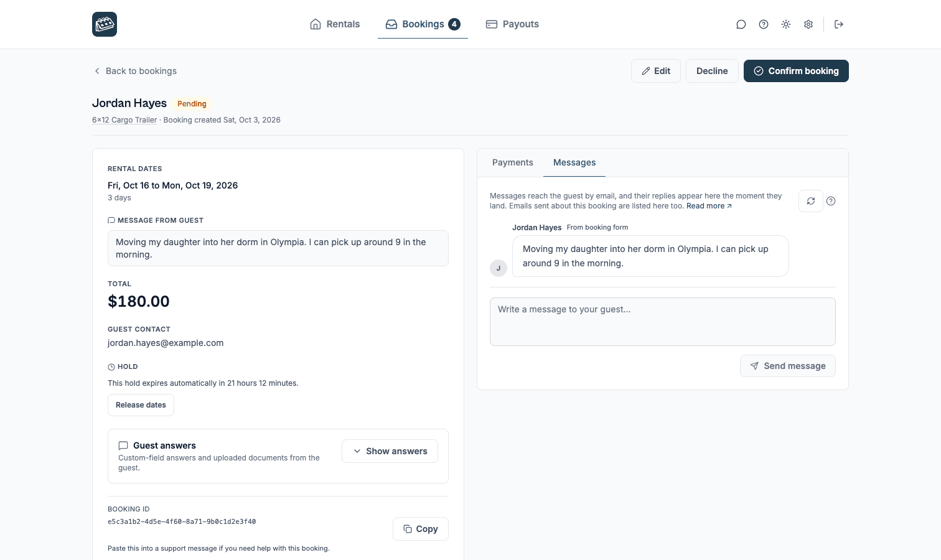Open the Read more link
The height and width of the screenshot is (560, 941).
click(709, 206)
